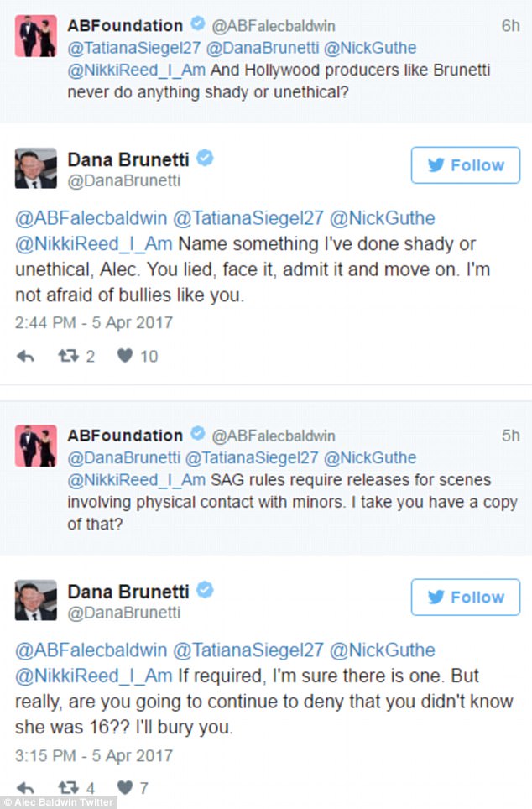Click verified badge beside first Dana Brunetti name
The height and width of the screenshot is (809, 532).
pyautogui.click(x=205, y=158)
